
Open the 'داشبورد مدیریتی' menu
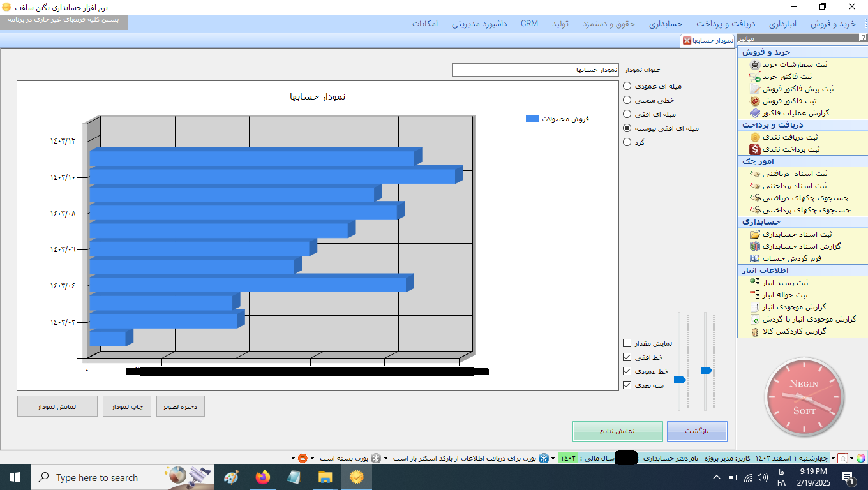click(x=479, y=24)
